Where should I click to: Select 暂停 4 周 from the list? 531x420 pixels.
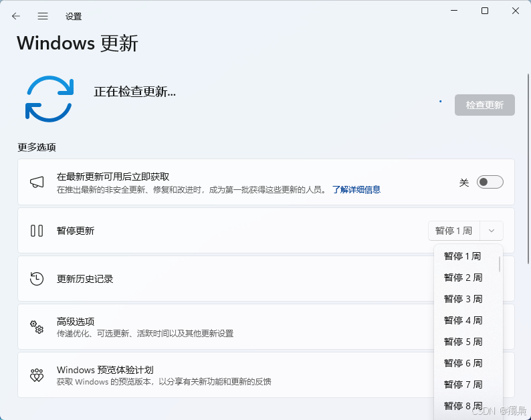(x=463, y=320)
